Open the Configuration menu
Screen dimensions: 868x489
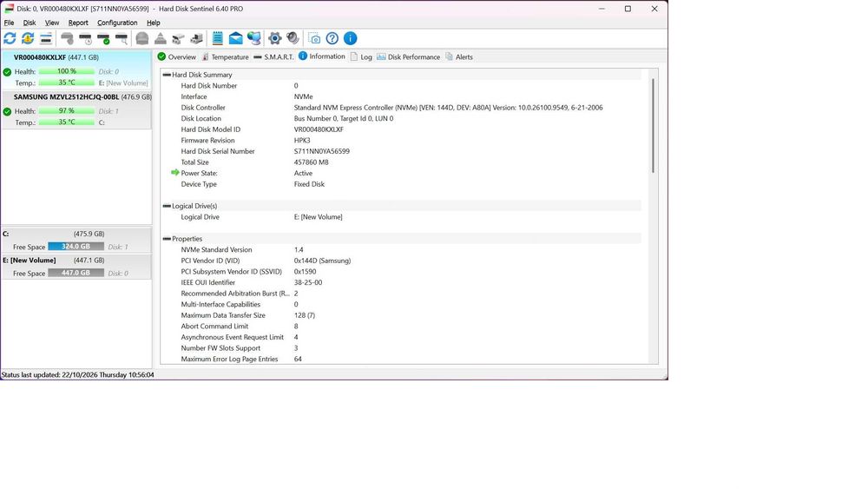(117, 23)
